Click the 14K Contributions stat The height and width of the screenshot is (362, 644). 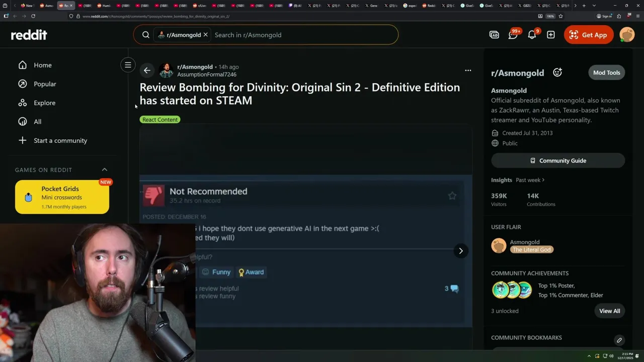(541, 199)
